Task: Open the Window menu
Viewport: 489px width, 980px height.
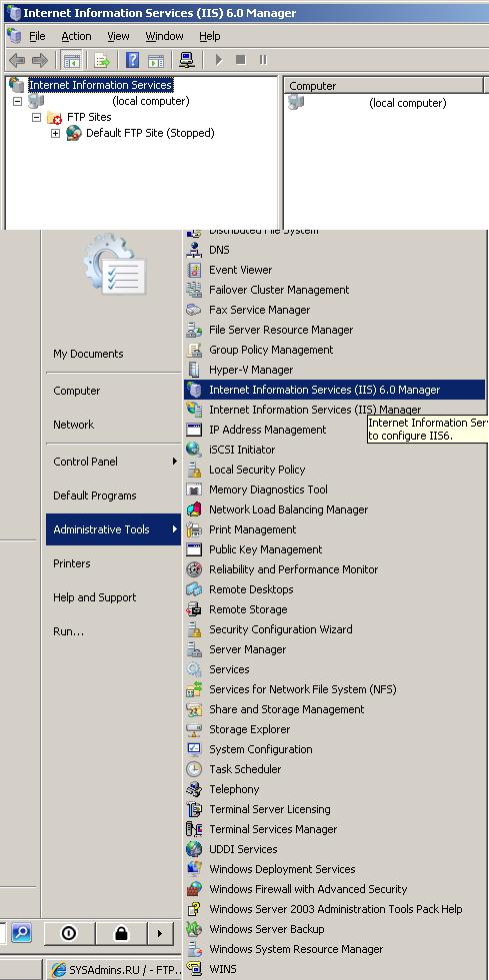Action: [x=164, y=36]
